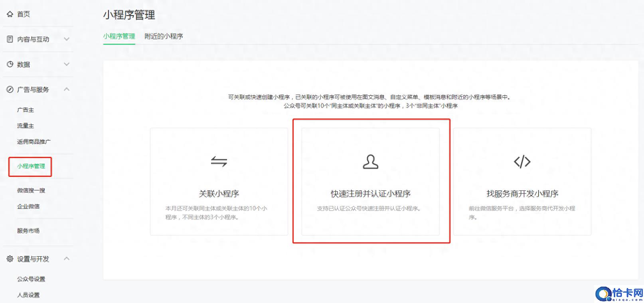Image resolution: width=644 pixels, height=303 pixels.
Task: Click the 关联小程序 card title
Action: [219, 194]
